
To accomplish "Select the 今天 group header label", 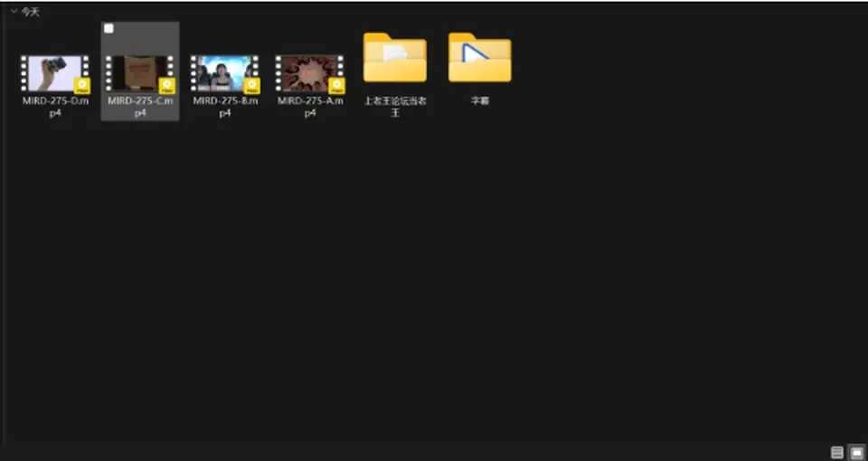I will pyautogui.click(x=31, y=12).
